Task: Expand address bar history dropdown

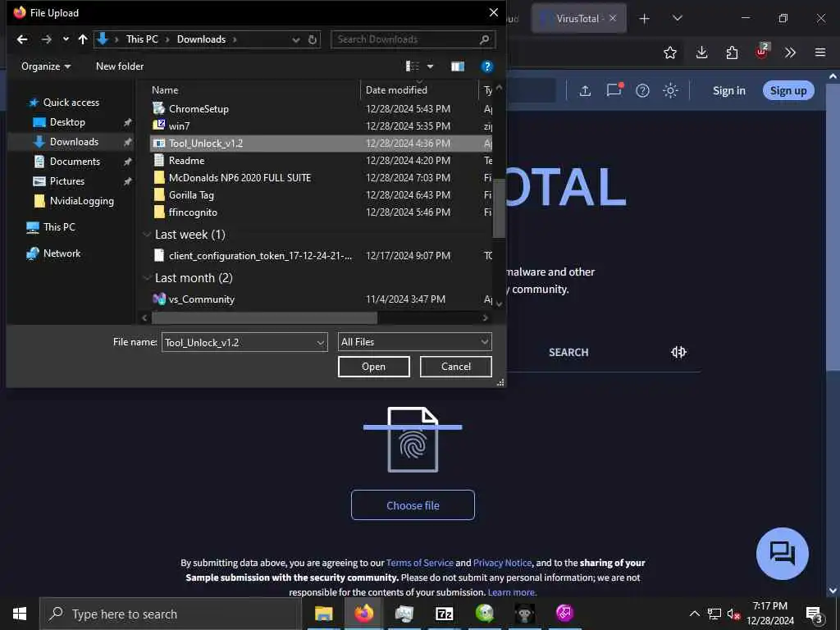Action: 295,39
